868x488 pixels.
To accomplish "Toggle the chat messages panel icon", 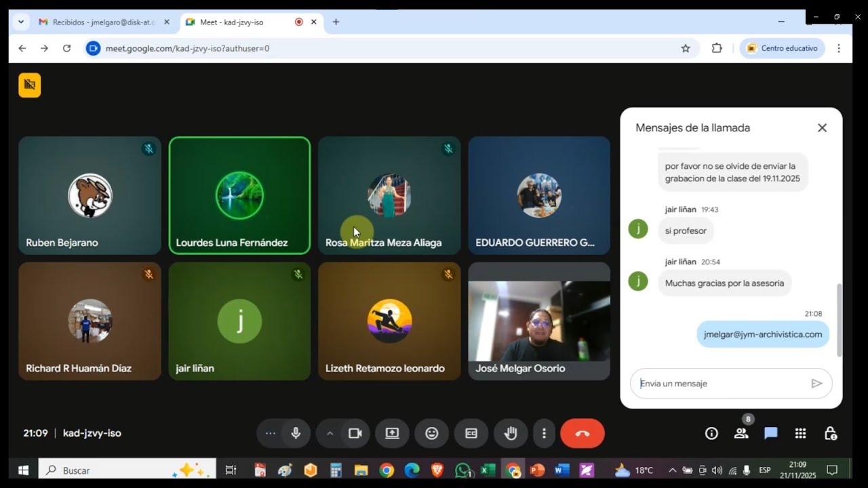I will tap(771, 434).
